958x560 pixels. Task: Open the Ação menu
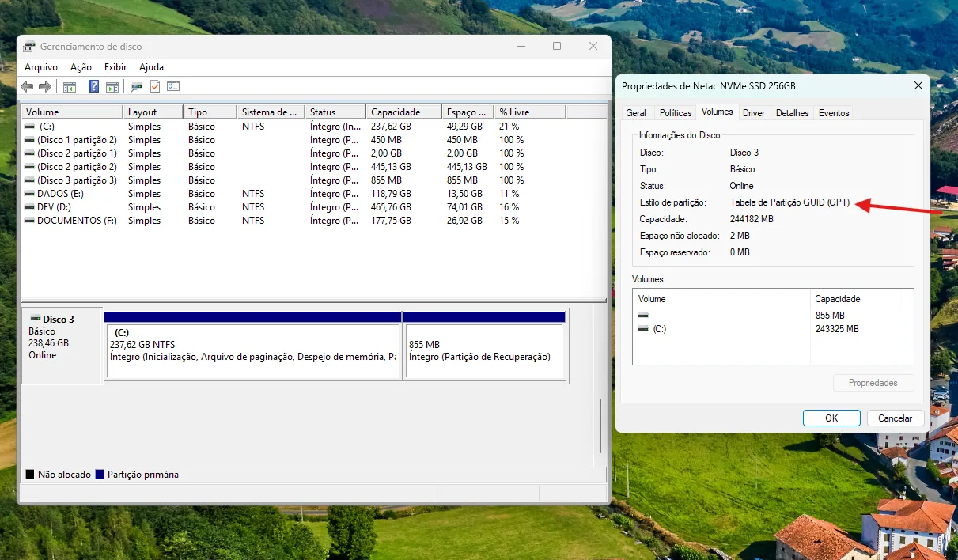click(x=81, y=67)
